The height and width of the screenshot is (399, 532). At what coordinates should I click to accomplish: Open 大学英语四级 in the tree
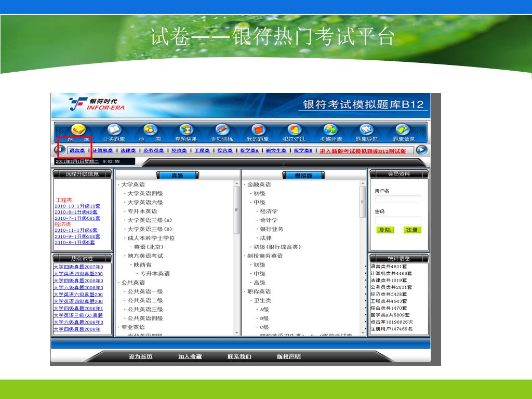pyautogui.click(x=145, y=193)
